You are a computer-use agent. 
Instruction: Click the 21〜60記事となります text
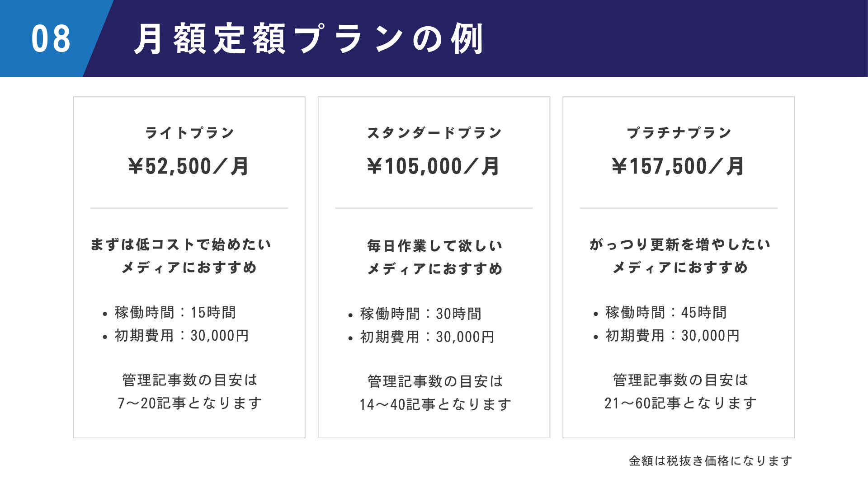pyautogui.click(x=680, y=403)
